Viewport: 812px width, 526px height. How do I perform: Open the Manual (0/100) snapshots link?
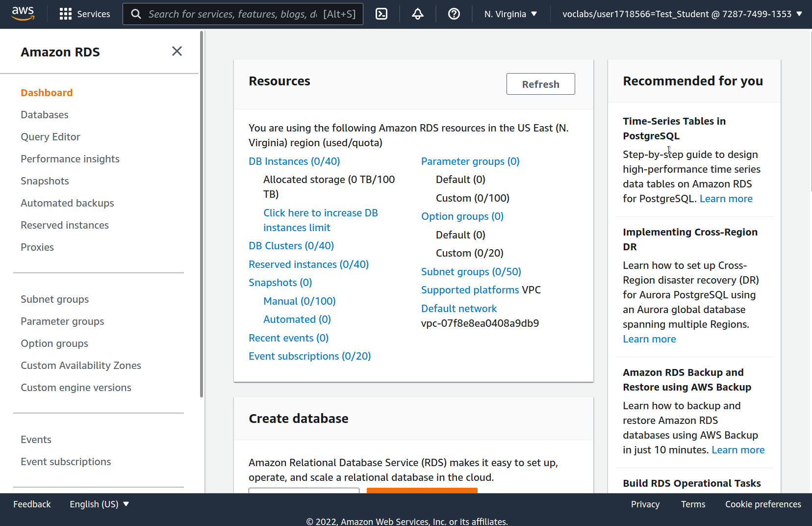pos(300,301)
